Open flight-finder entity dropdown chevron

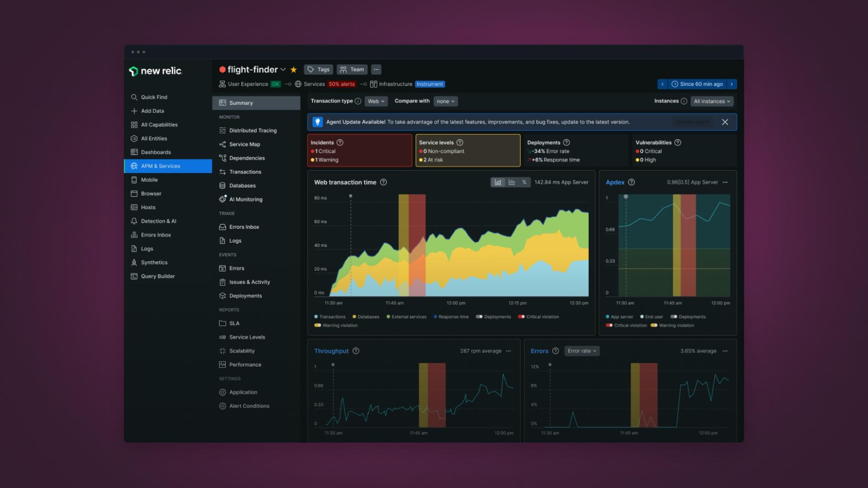[283, 70]
